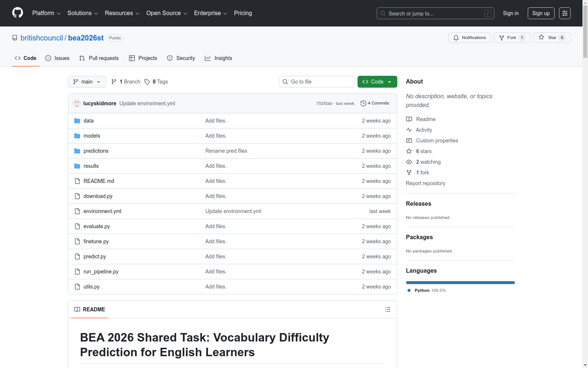Open the Security tab
Viewport: 588px width, 368px height.
[x=181, y=58]
